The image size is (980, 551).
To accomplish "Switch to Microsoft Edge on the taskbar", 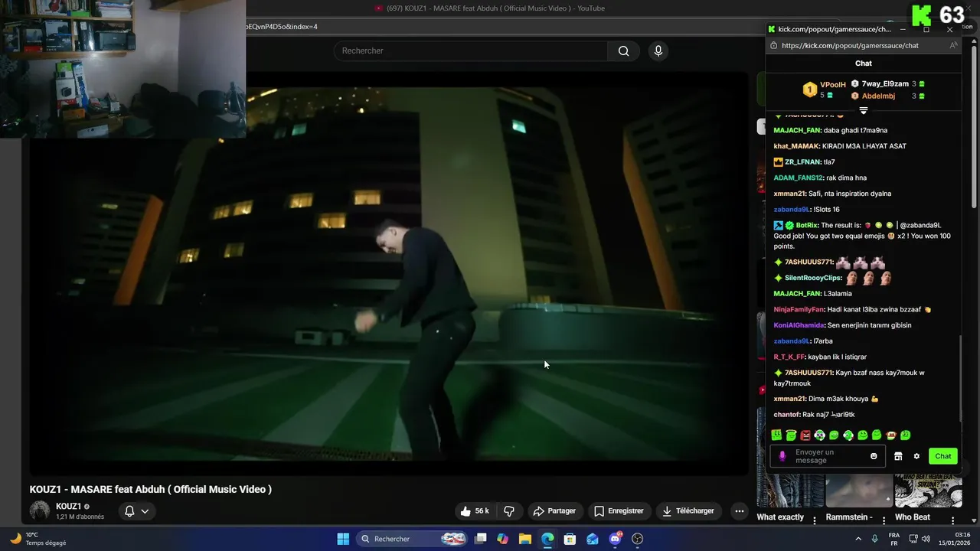I will pyautogui.click(x=547, y=539).
